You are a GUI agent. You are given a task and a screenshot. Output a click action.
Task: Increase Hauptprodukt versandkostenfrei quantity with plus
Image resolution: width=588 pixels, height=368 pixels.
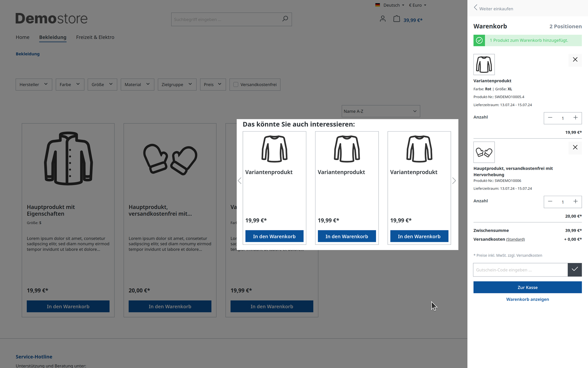tap(575, 202)
